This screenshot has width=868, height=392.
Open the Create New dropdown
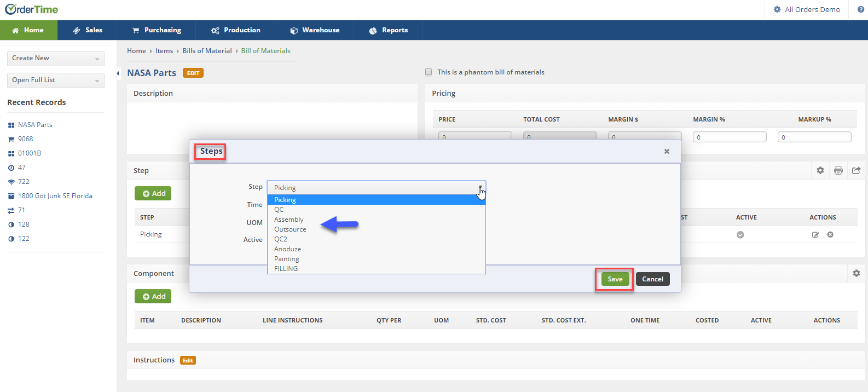(56, 58)
